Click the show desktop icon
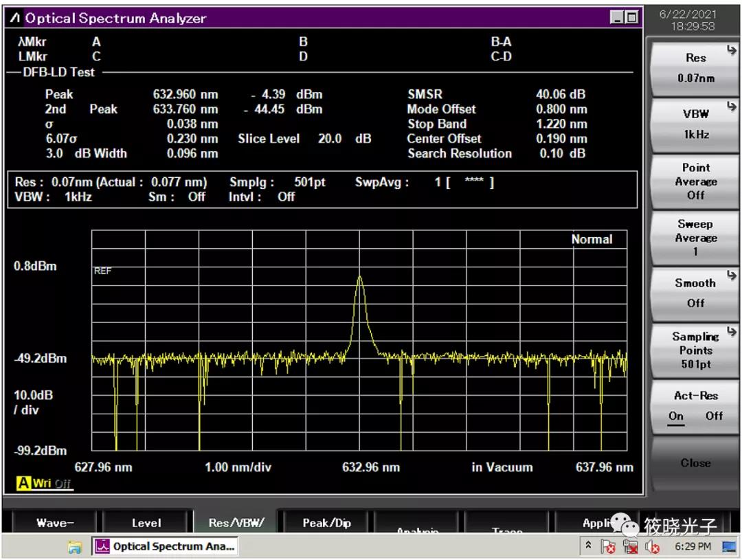 click(731, 547)
